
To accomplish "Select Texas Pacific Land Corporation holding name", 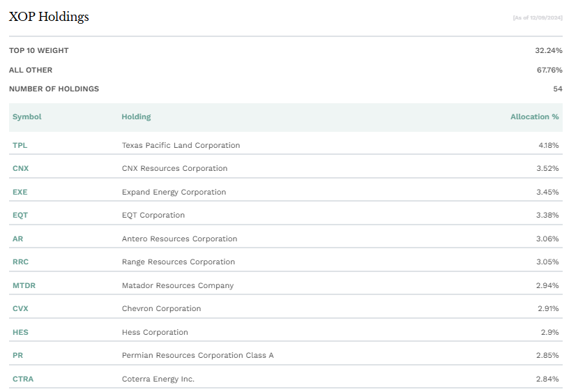I will pyautogui.click(x=181, y=145).
